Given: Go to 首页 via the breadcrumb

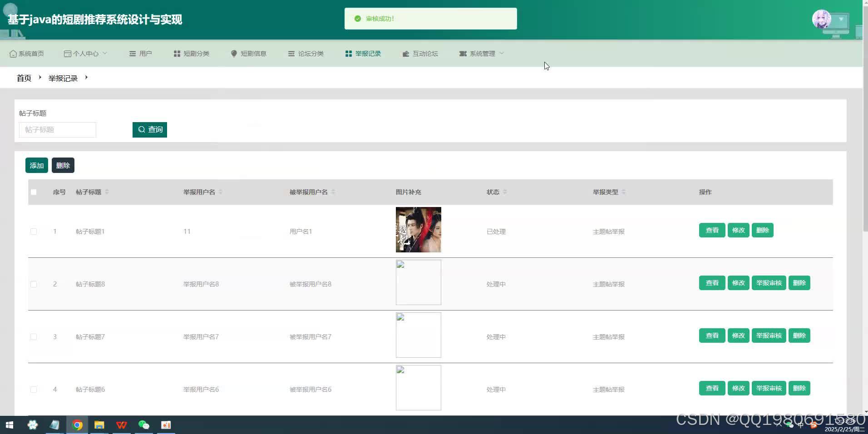Looking at the screenshot, I should click(x=24, y=78).
